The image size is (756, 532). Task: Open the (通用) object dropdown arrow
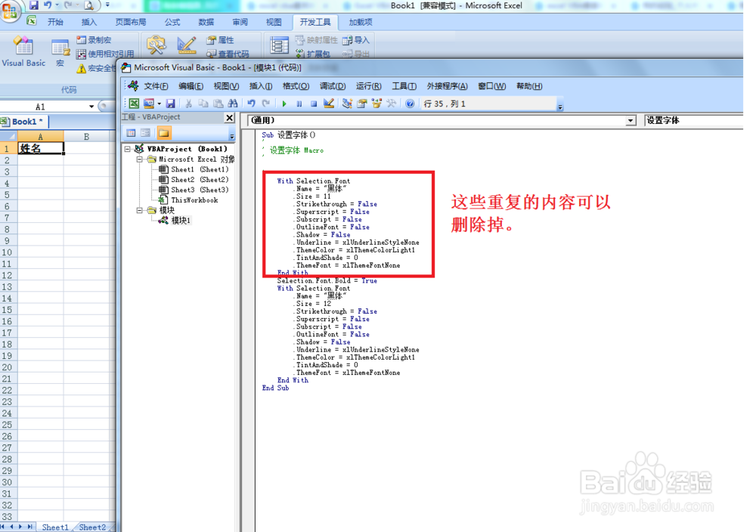click(x=631, y=120)
